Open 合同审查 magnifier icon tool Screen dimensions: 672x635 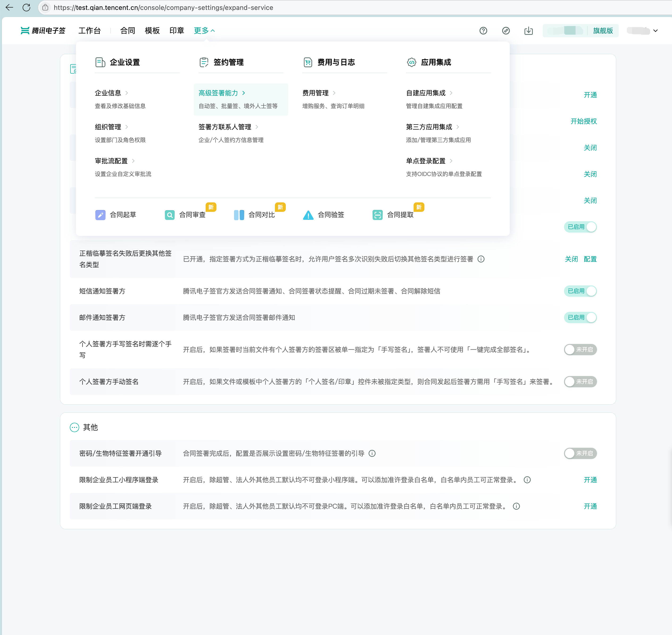pyautogui.click(x=170, y=215)
